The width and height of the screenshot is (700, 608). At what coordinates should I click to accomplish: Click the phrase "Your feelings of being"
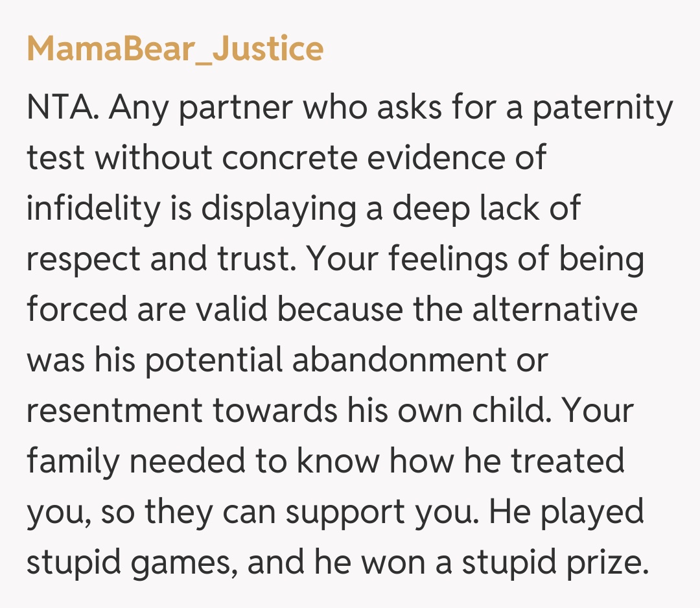[476, 258]
